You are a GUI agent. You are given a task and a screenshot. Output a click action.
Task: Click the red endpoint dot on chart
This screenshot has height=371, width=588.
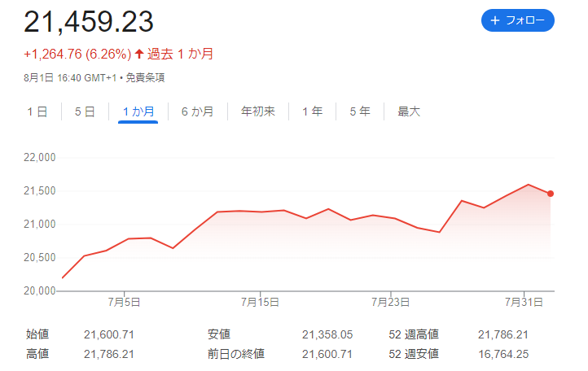[x=550, y=194]
